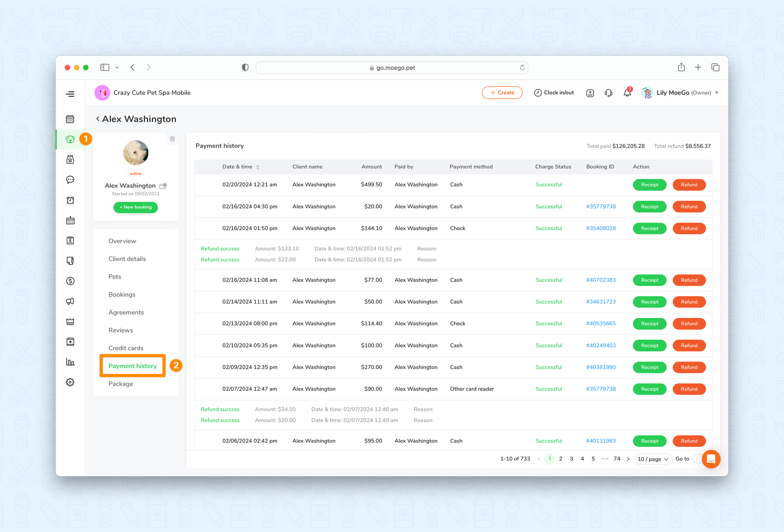This screenshot has width=784, height=532.
Task: Open booking link #40702383
Action: [x=601, y=280]
